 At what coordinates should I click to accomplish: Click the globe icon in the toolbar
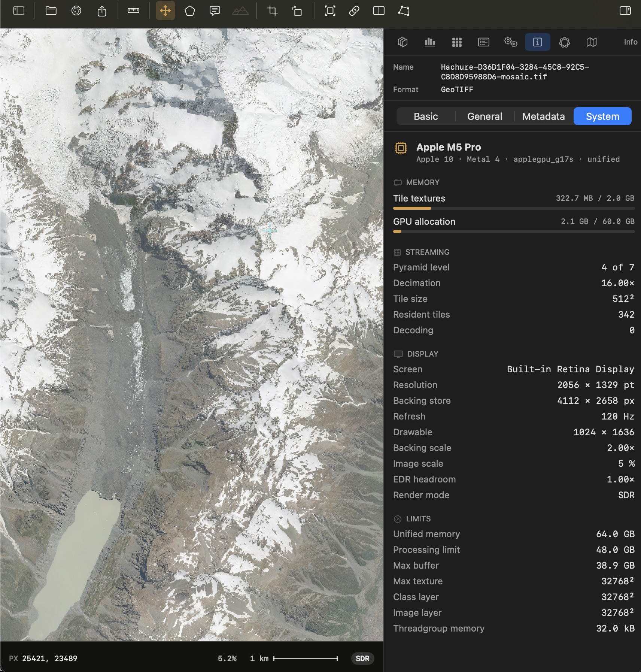(76, 11)
